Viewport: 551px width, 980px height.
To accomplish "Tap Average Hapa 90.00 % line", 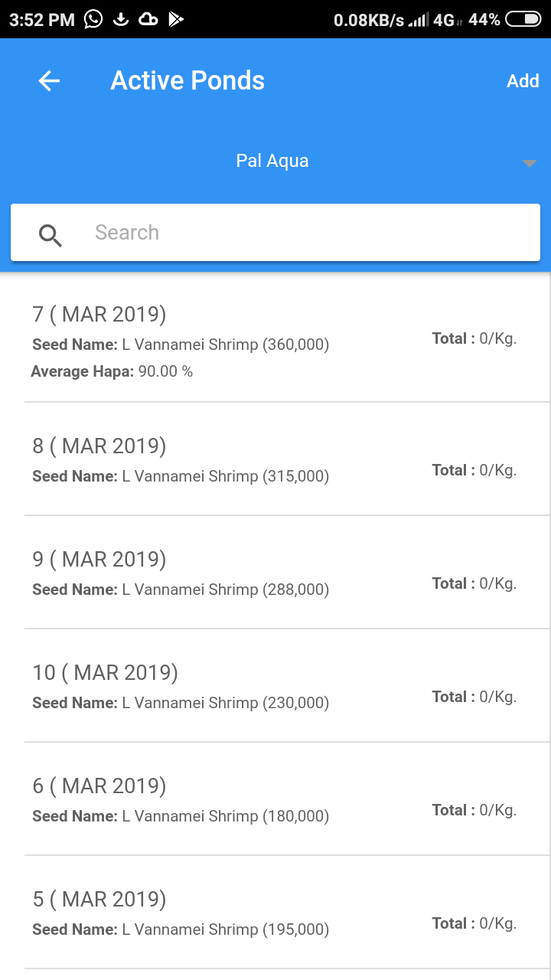I will coord(112,372).
